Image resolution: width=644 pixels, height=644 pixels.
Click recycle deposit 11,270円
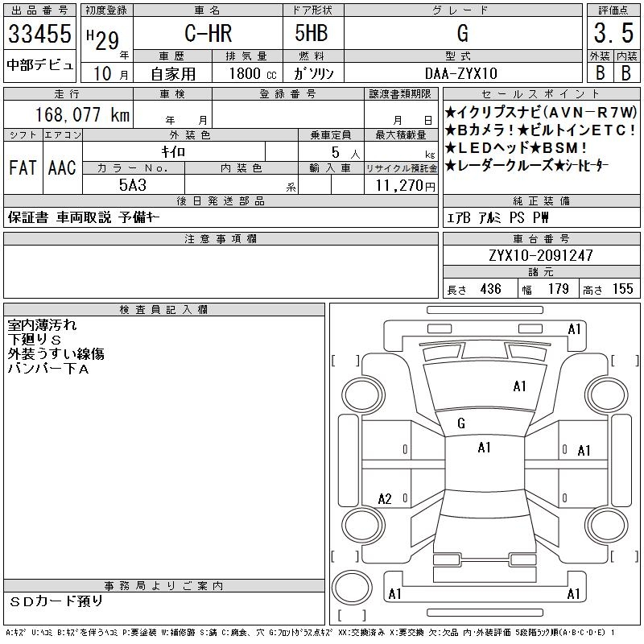(405, 186)
